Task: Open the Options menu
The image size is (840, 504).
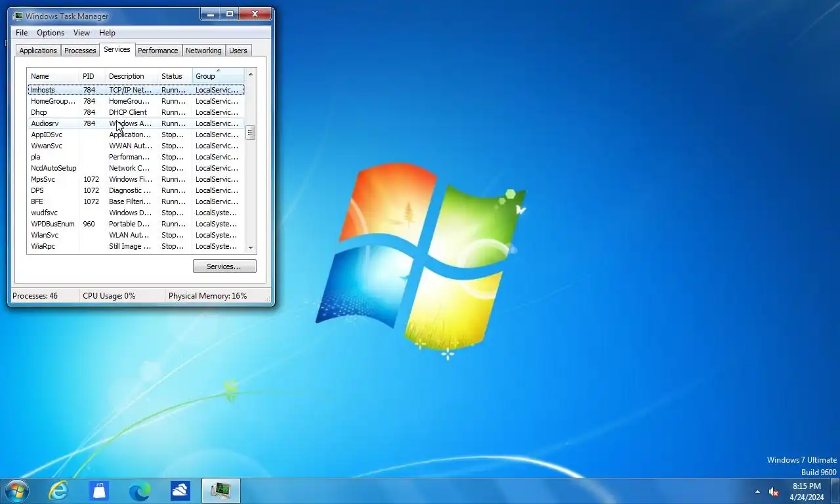Action: click(51, 33)
